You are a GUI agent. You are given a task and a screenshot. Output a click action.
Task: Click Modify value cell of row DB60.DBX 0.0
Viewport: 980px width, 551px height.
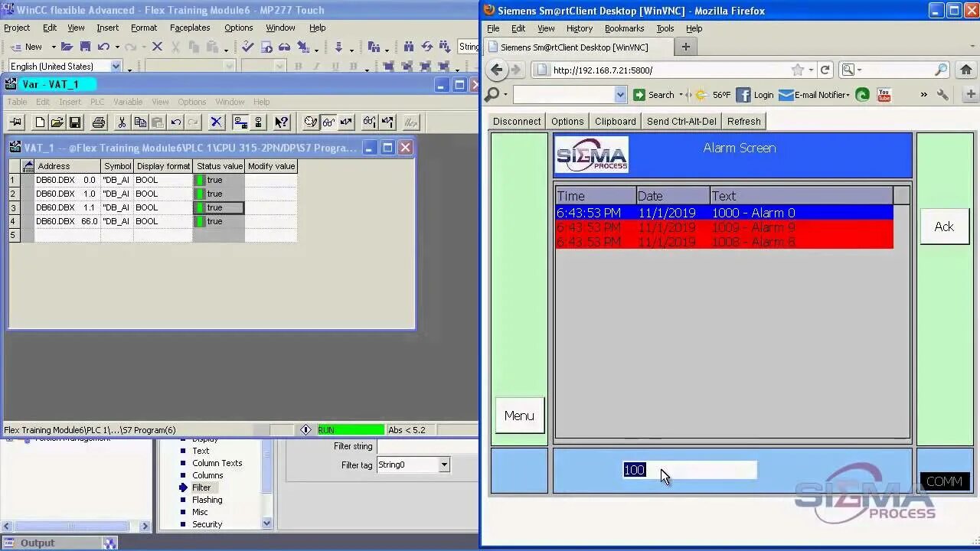click(270, 180)
